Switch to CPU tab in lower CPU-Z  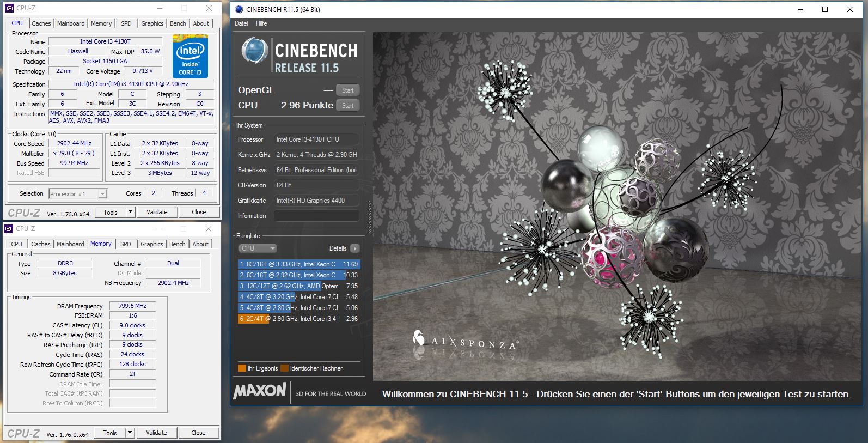coord(16,244)
